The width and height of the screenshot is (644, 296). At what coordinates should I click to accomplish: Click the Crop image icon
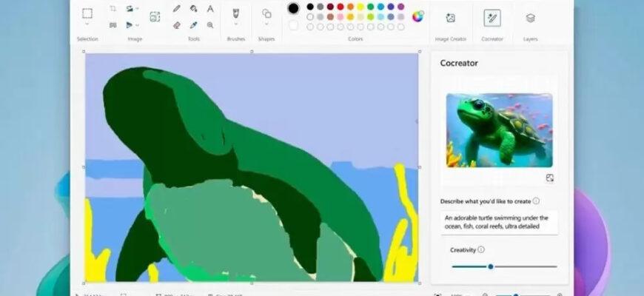tap(113, 9)
